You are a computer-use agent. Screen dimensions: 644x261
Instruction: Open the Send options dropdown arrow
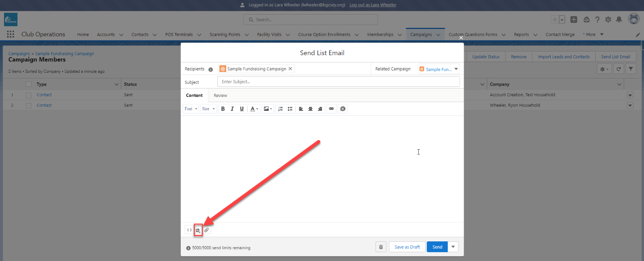pos(453,247)
